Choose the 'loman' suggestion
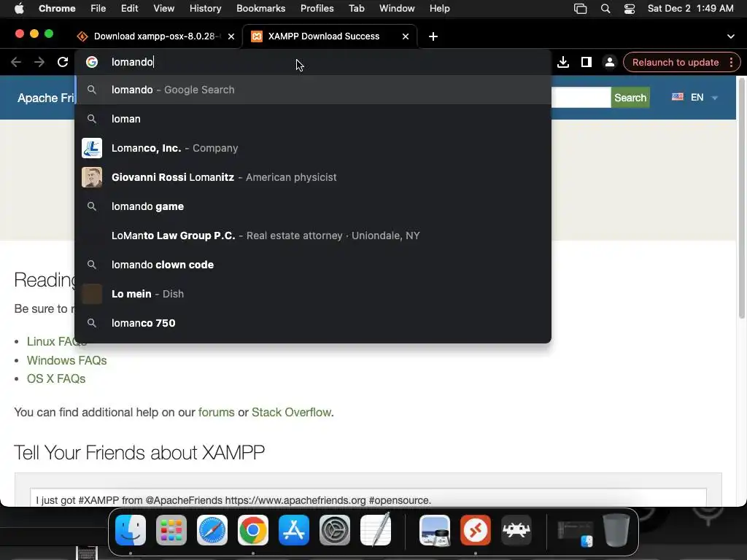747x560 pixels. (313, 119)
